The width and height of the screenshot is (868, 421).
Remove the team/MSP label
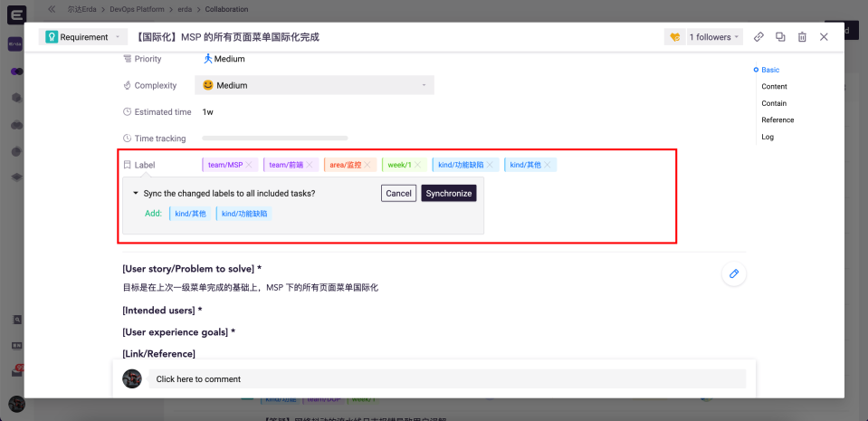click(249, 165)
